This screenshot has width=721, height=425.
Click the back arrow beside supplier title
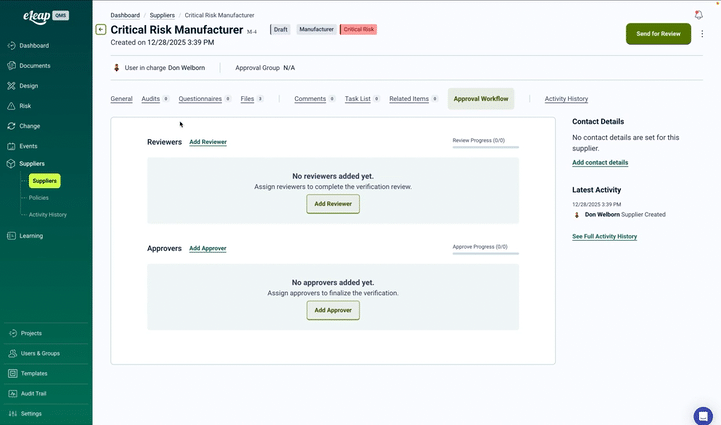click(101, 30)
